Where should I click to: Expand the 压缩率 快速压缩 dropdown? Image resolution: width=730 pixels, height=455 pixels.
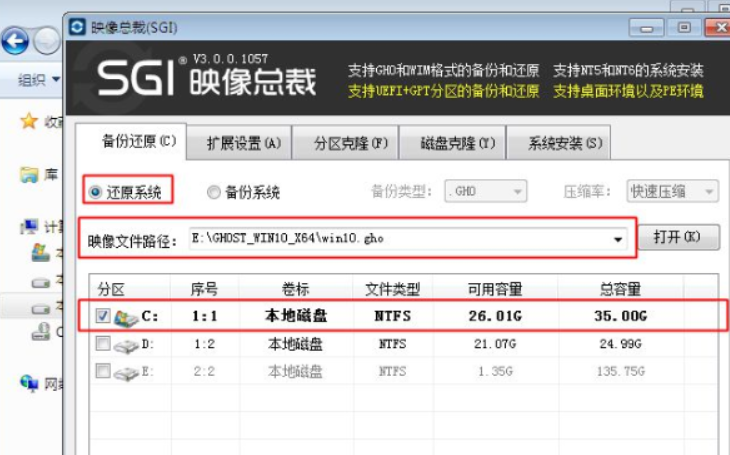672,191
